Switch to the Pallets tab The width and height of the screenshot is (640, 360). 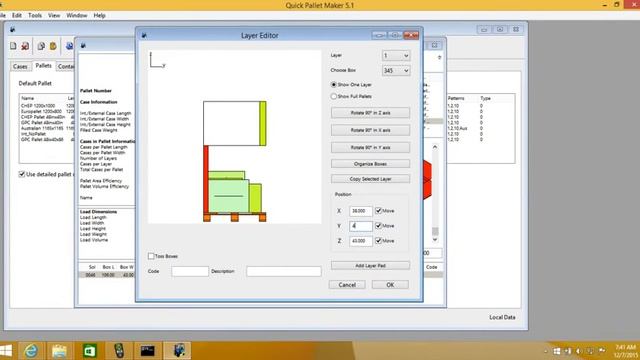43,66
